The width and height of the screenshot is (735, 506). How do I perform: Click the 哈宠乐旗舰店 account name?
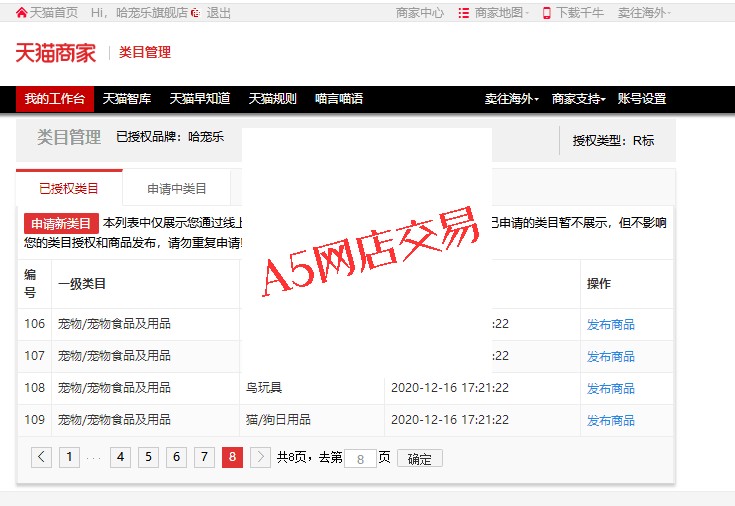pos(152,13)
